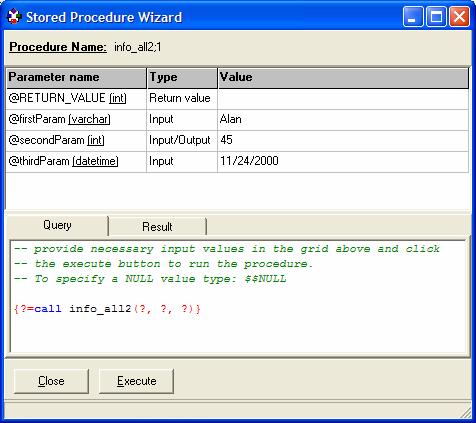Click the Type column header
The image size is (476, 423).
[182, 78]
